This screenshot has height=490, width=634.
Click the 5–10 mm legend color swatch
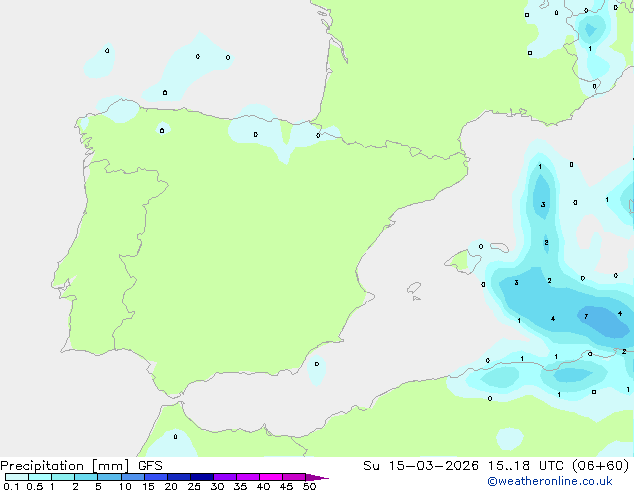(109, 477)
